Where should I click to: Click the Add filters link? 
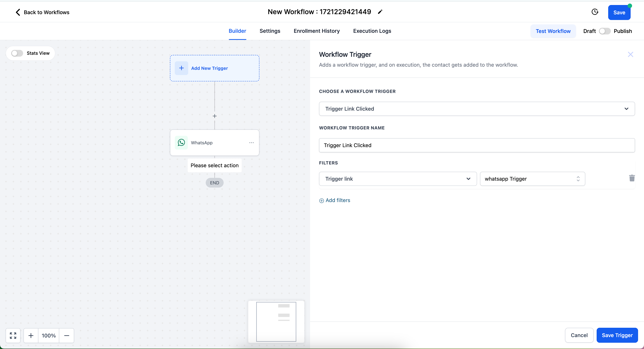pos(335,200)
